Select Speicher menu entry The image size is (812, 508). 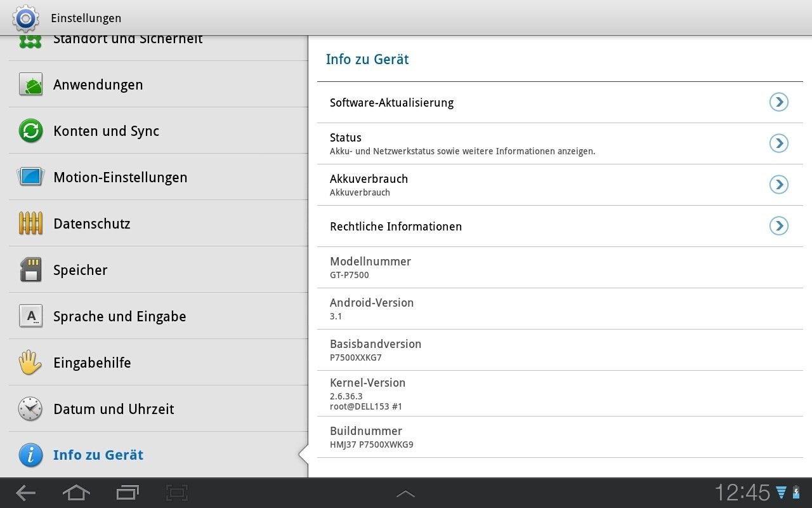159,270
